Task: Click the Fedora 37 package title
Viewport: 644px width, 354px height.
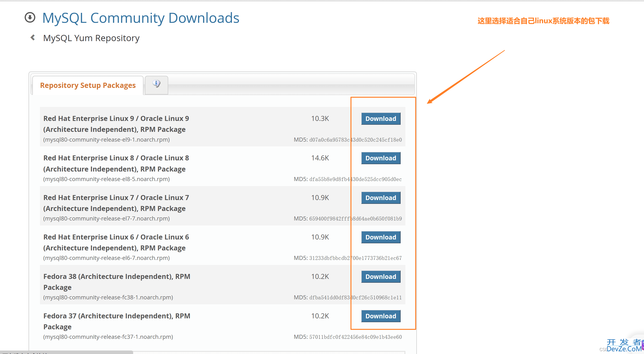Action: [117, 321]
